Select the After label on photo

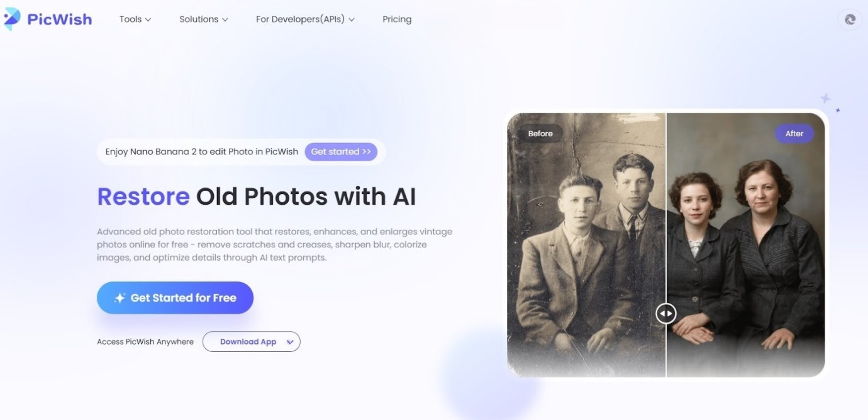coord(794,133)
